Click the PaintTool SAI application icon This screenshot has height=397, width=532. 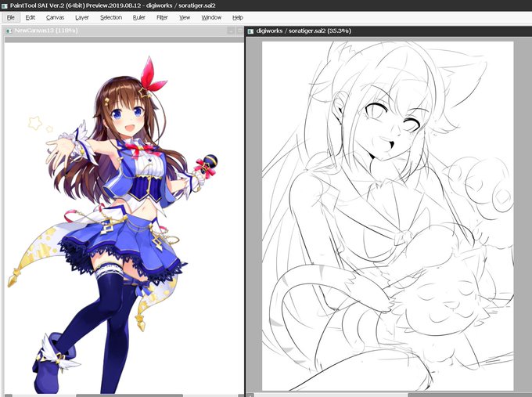click(5, 5)
